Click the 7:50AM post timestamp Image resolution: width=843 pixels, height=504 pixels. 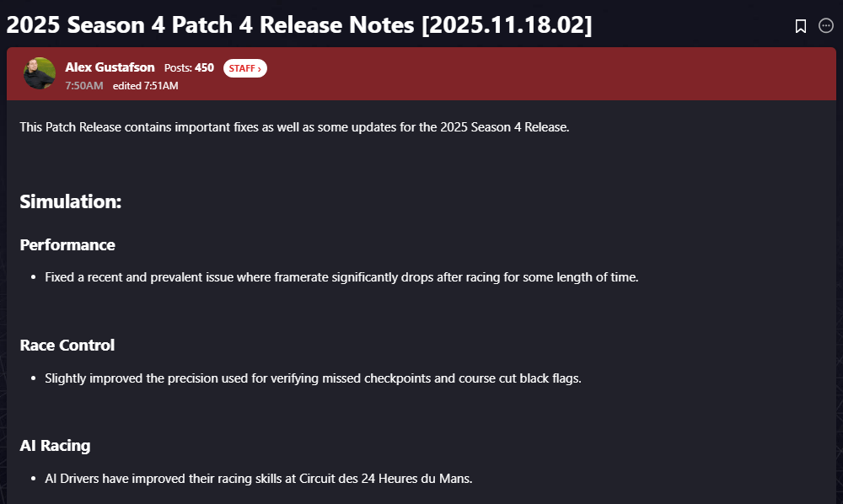(x=84, y=85)
